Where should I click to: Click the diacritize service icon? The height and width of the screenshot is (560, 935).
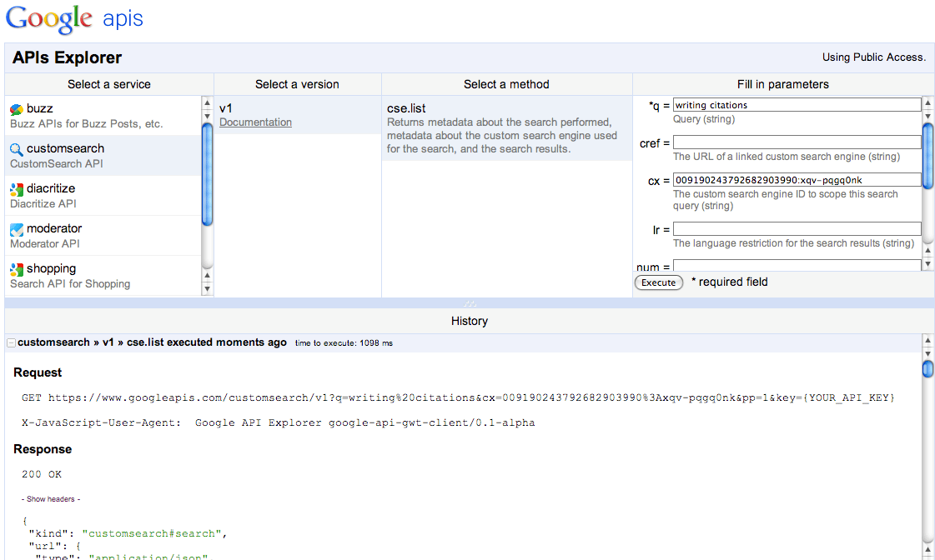[17, 189]
